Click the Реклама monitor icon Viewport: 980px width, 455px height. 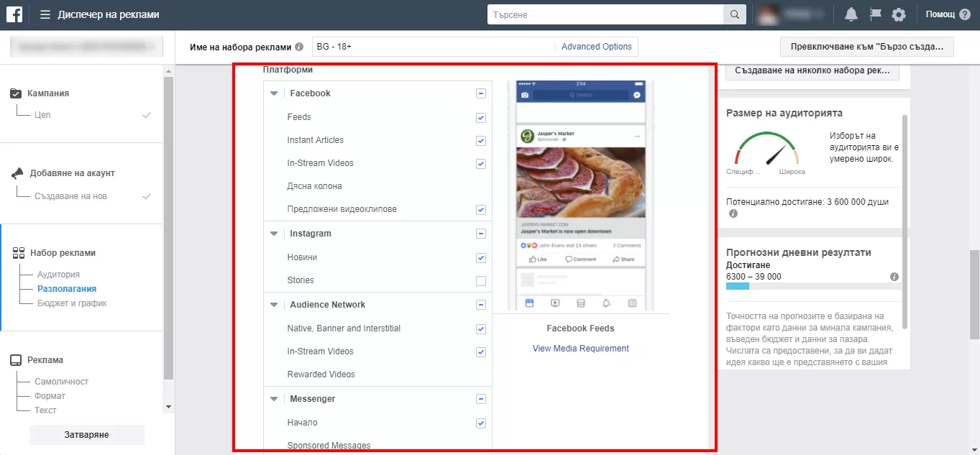click(x=16, y=360)
